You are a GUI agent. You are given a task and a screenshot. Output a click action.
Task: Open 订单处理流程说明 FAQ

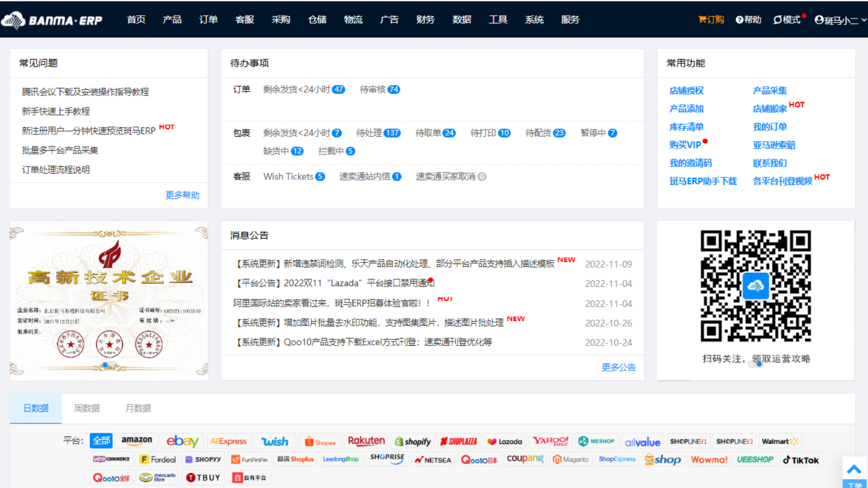[56, 170]
